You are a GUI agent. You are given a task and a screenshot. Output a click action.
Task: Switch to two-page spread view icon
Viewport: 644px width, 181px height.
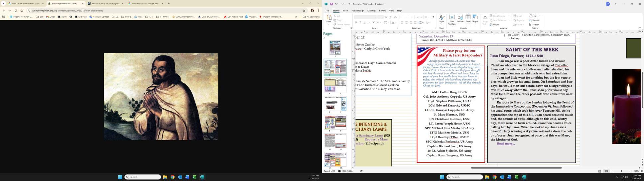606,171
